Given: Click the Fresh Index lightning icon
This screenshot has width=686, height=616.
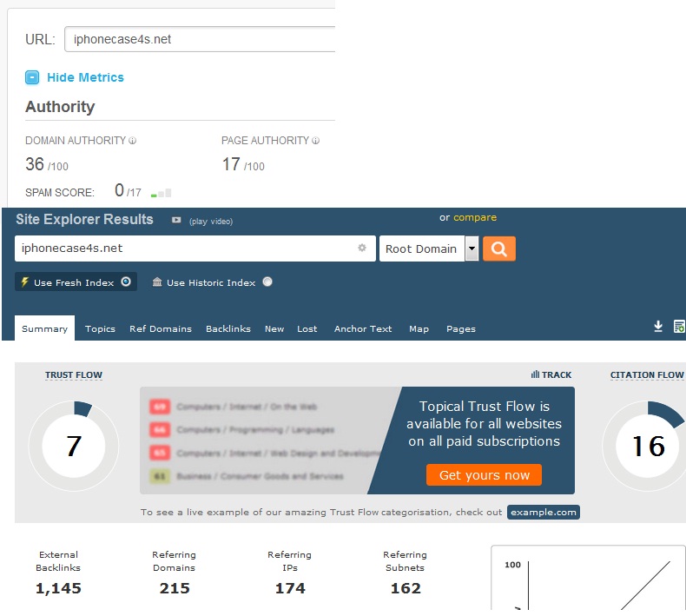Looking at the screenshot, I should [25, 282].
